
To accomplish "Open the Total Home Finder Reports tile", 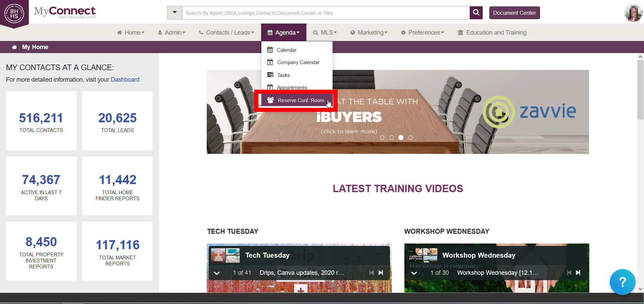I will (x=117, y=186).
